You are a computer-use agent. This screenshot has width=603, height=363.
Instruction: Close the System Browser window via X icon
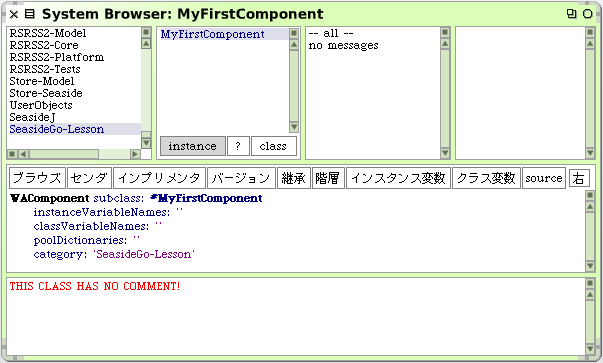(x=13, y=14)
